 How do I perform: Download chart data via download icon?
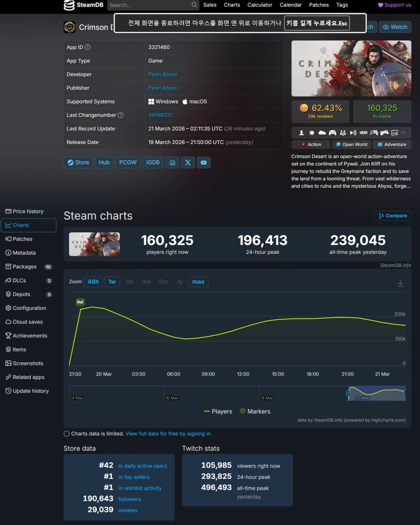[400, 283]
